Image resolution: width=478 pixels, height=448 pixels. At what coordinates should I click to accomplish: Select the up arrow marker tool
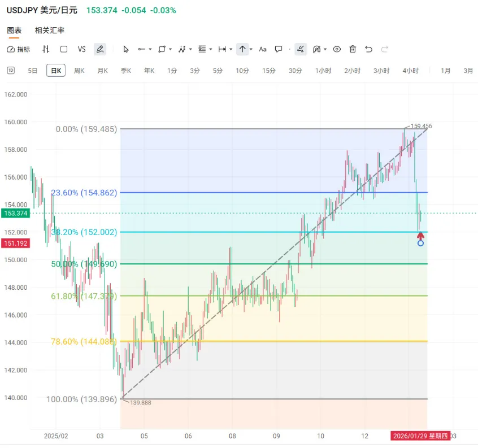(242, 49)
